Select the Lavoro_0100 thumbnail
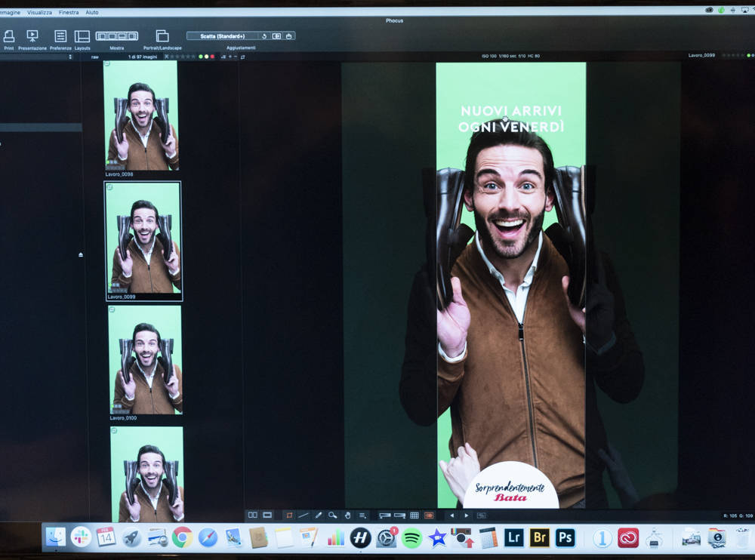The height and width of the screenshot is (560, 755). click(x=145, y=359)
